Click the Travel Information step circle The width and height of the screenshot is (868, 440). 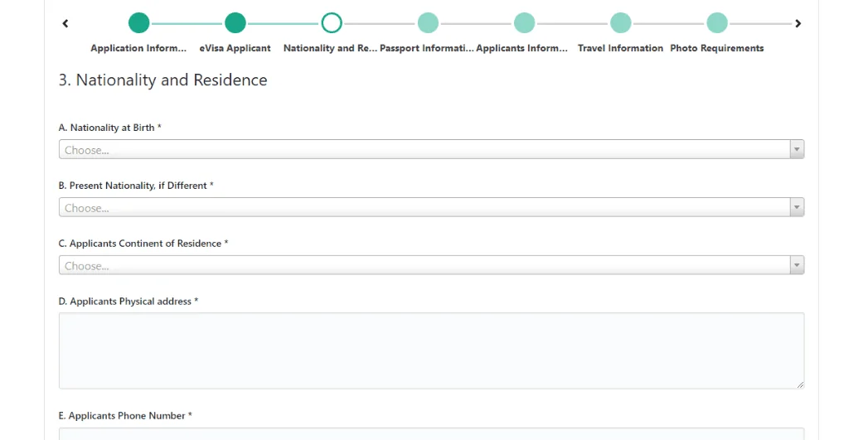tap(620, 23)
